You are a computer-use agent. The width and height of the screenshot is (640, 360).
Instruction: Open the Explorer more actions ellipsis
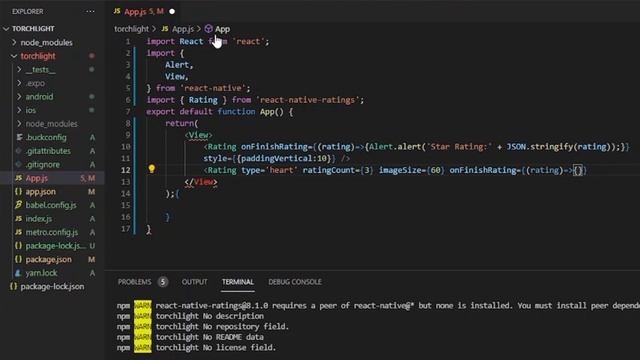tap(90, 11)
